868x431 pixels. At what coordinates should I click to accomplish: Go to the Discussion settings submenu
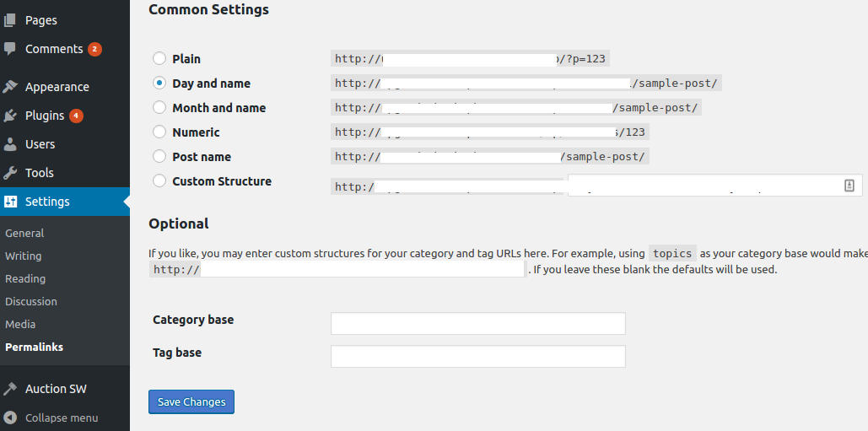point(31,302)
